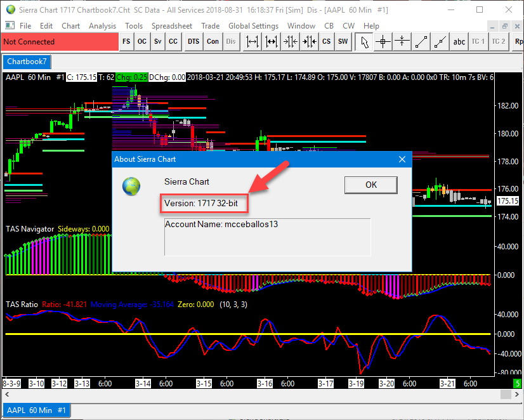Click the TAS Ratio study label

point(22,305)
